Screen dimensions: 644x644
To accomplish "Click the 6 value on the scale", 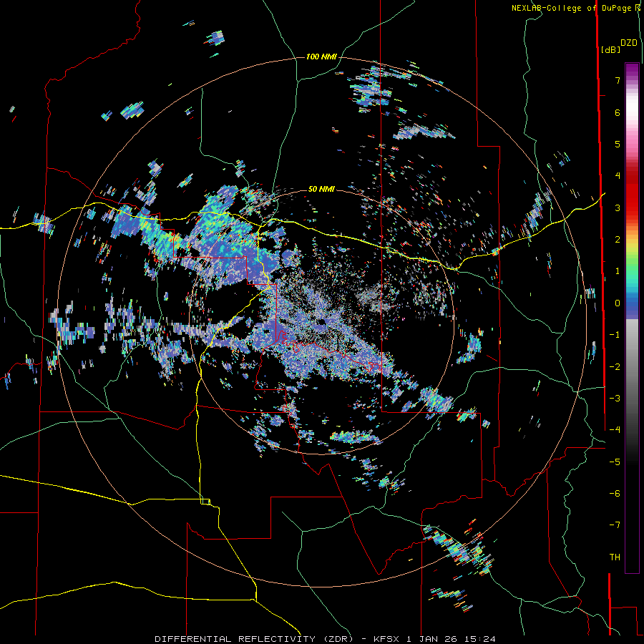I will click(617, 112).
